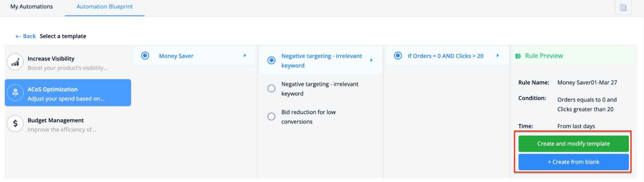Image resolution: width=644 pixels, height=182 pixels.
Task: Click the Budget Management dollar icon
Action: 15,124
